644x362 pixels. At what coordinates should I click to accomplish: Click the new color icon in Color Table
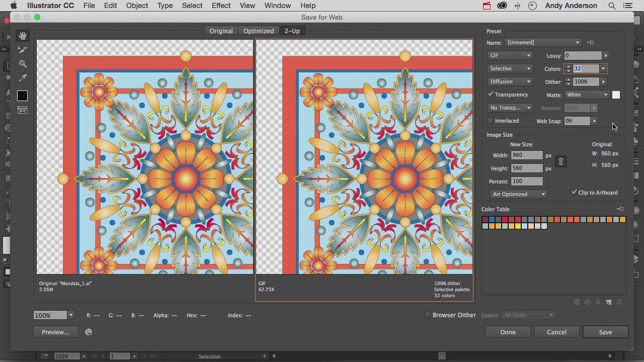tap(608, 302)
